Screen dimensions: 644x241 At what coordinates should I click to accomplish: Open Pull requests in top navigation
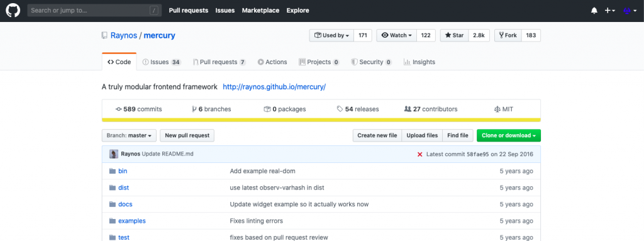(189, 10)
